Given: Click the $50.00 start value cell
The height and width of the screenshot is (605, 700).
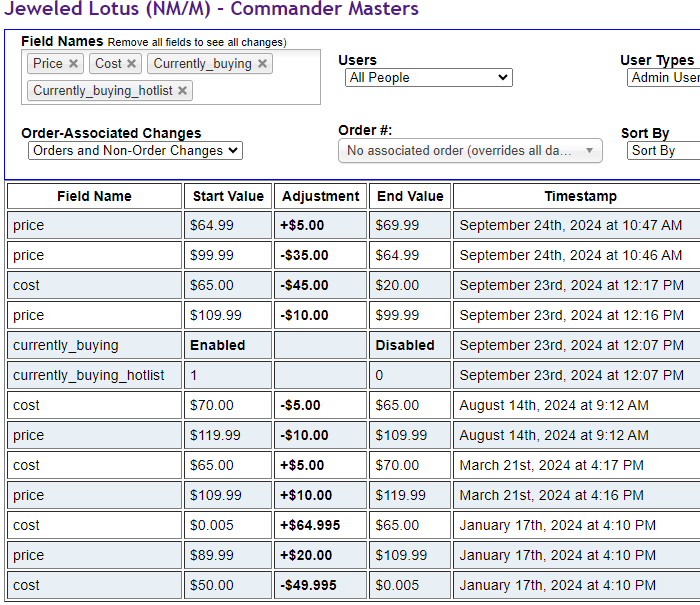Looking at the screenshot, I should (x=228, y=584).
